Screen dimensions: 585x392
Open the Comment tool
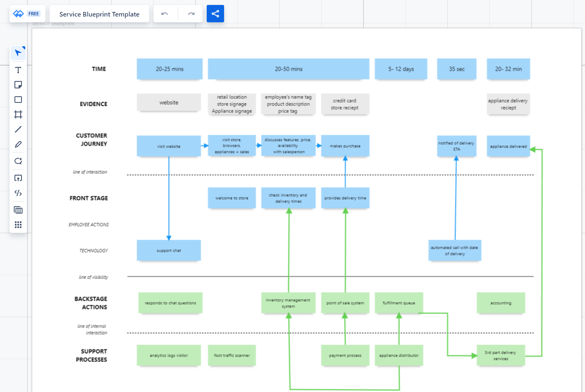(18, 161)
